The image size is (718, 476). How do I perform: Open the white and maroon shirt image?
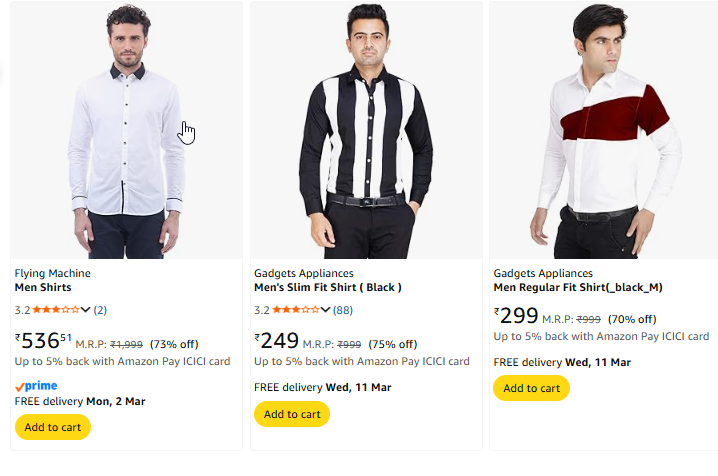tap(604, 132)
